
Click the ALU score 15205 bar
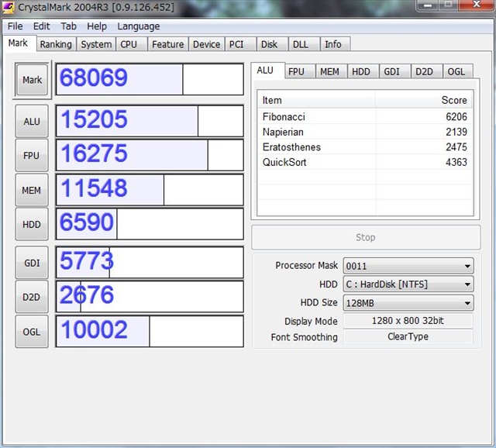click(x=150, y=121)
